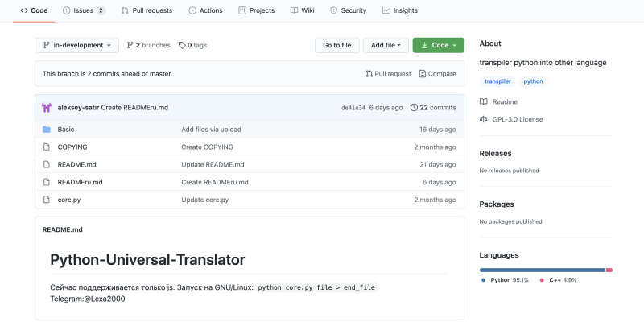Click the core.py file icon
Screen dimensions: 644x322
(47, 200)
